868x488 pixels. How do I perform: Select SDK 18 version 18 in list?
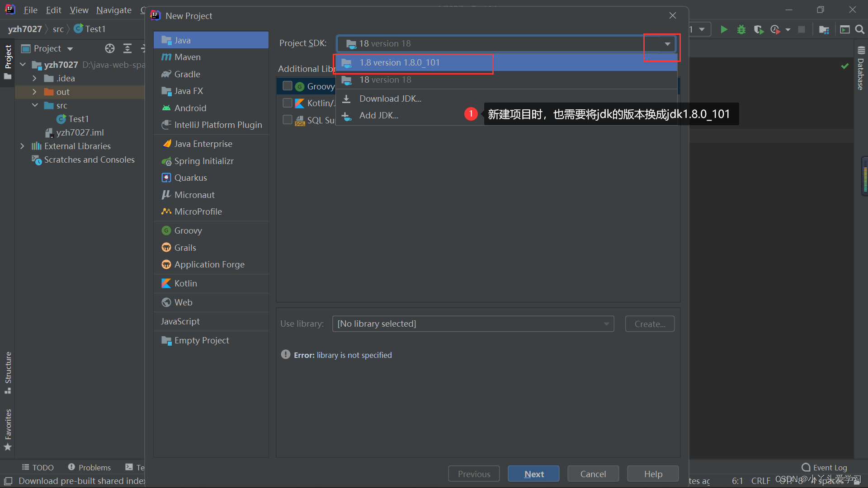pos(506,80)
